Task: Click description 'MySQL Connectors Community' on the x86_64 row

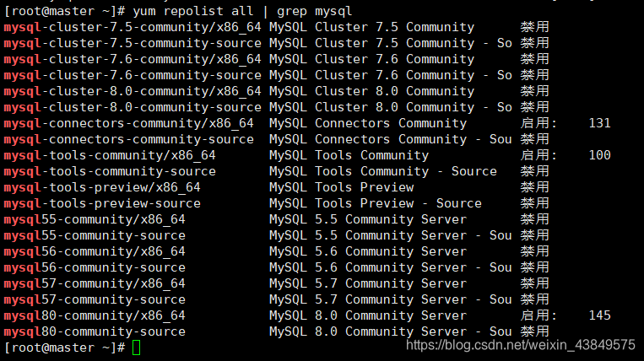Action: click(x=368, y=123)
